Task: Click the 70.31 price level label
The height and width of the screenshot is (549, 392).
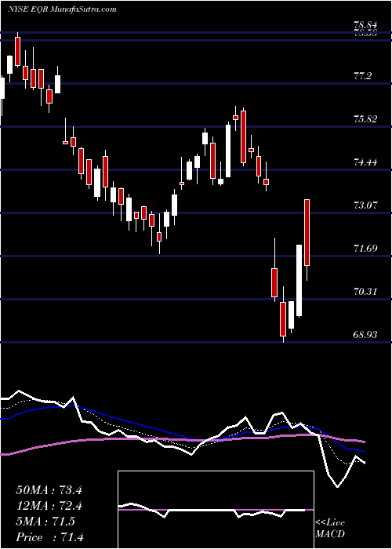Action: pyautogui.click(x=365, y=291)
